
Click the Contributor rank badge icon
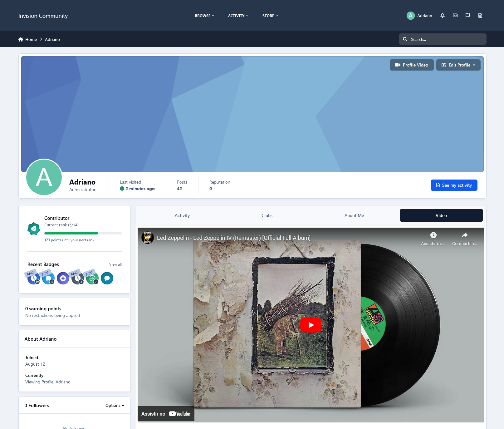pos(34,229)
